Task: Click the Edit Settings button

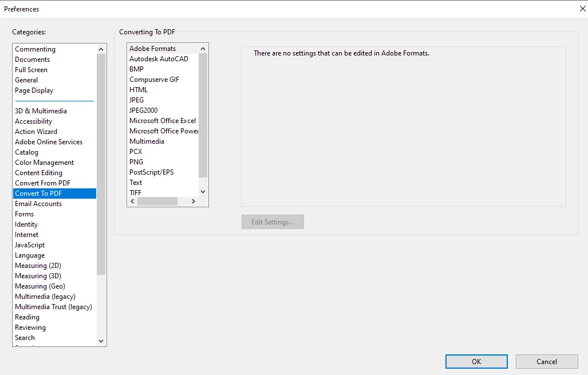Action: click(x=273, y=222)
